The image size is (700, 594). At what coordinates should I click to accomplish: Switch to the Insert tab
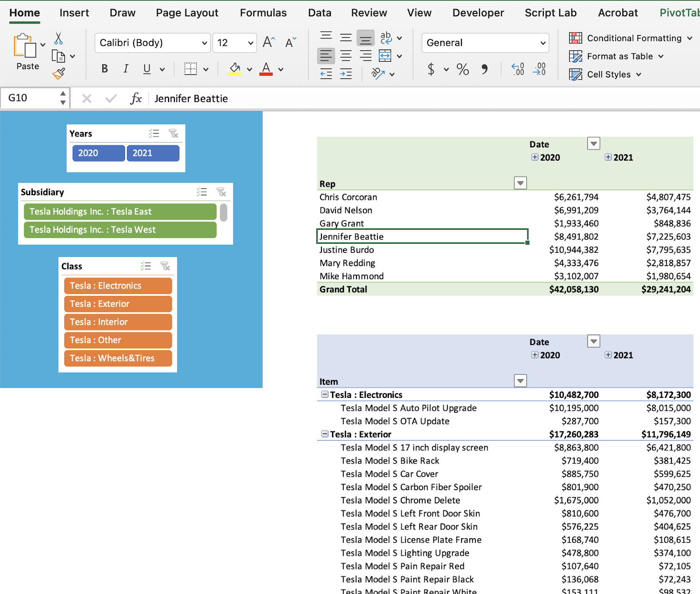(74, 13)
